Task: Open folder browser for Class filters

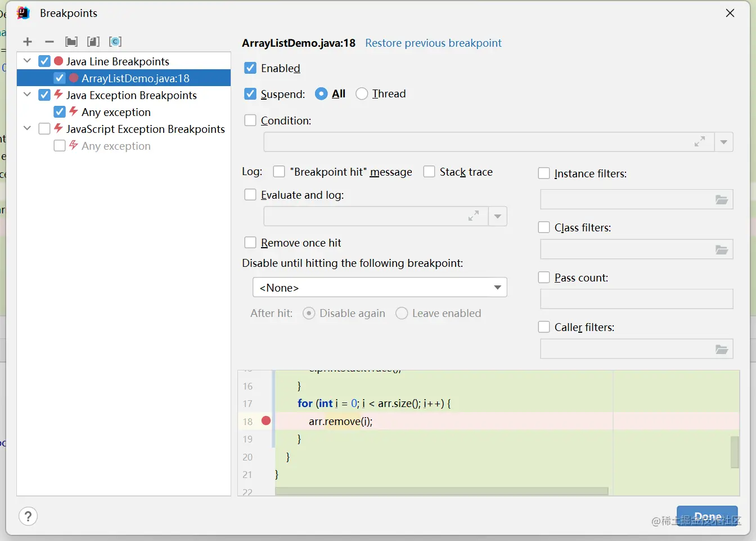Action: click(721, 249)
